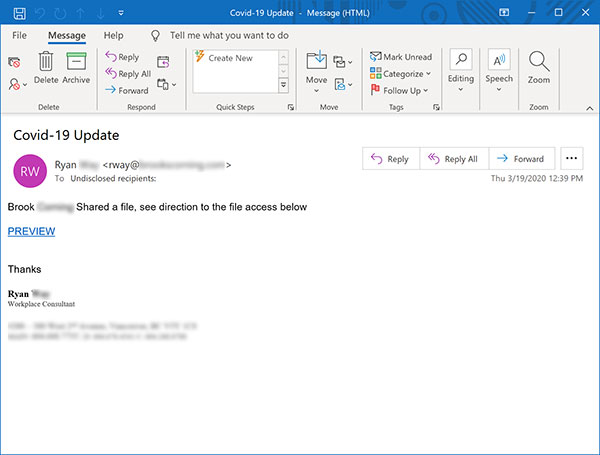Click the Workplace Consultant signature text

coord(41,304)
